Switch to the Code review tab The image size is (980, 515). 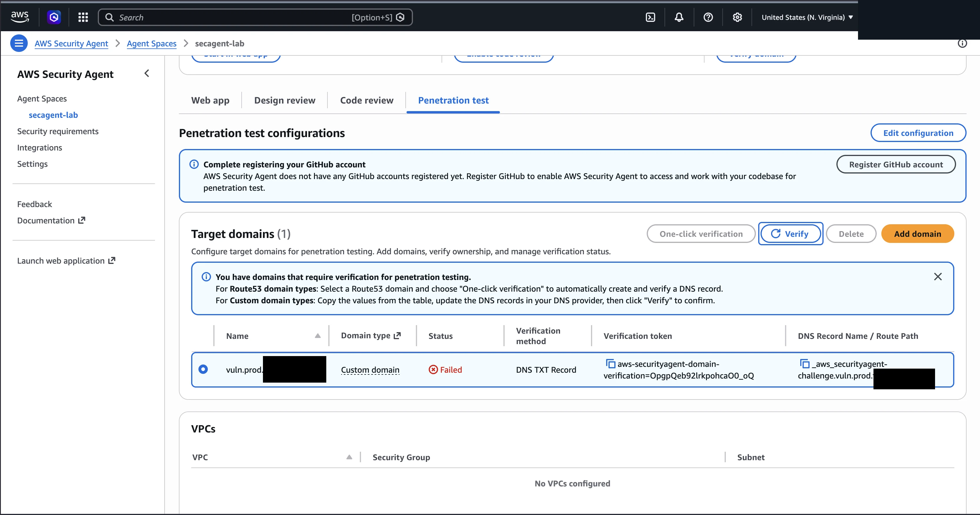tap(367, 100)
